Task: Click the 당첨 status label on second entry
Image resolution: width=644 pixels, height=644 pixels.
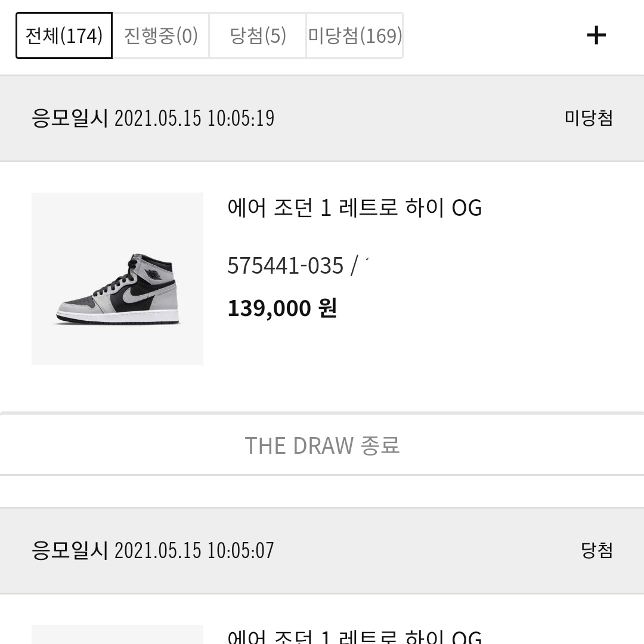Action: point(597,550)
